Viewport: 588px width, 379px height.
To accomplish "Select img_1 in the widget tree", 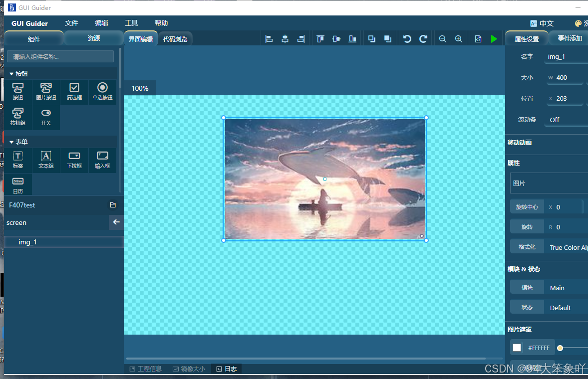I will [x=64, y=242].
